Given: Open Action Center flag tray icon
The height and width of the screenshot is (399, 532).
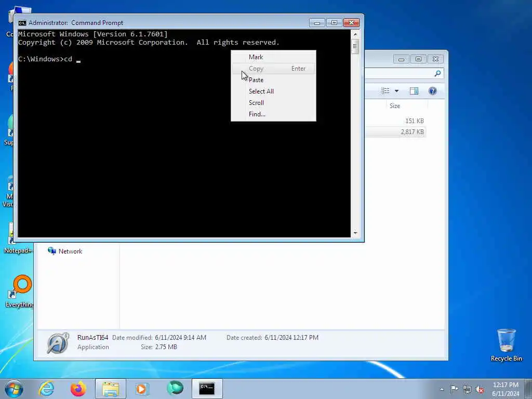Looking at the screenshot, I should click(x=454, y=389).
